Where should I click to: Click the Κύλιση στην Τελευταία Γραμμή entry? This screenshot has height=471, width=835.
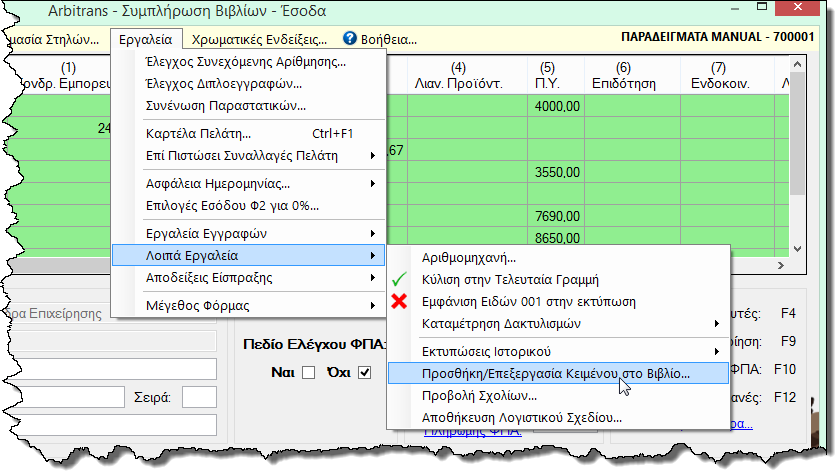pyautogui.click(x=558, y=279)
